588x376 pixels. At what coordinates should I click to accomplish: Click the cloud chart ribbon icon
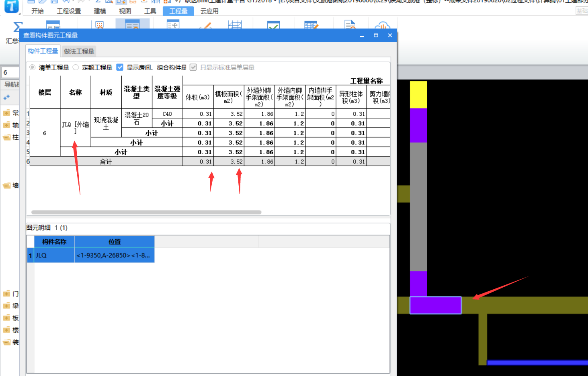pos(383,25)
